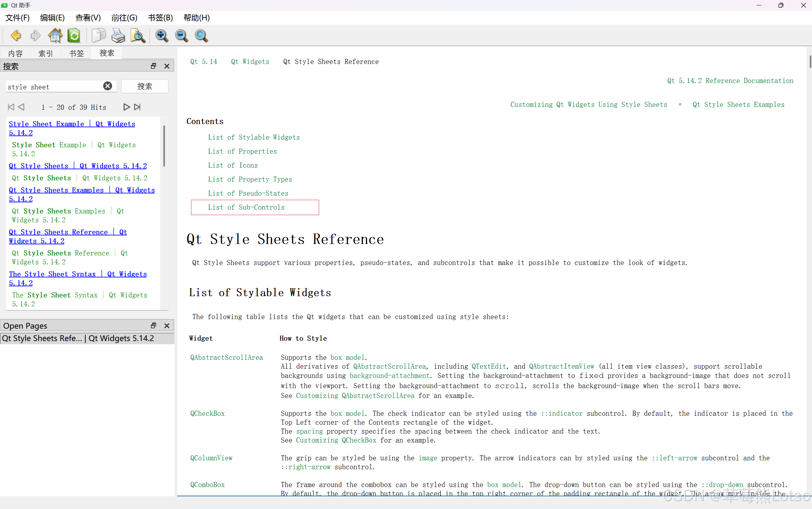Click the Print toolbar icon
Screen dimensions: 812x509
click(118, 36)
